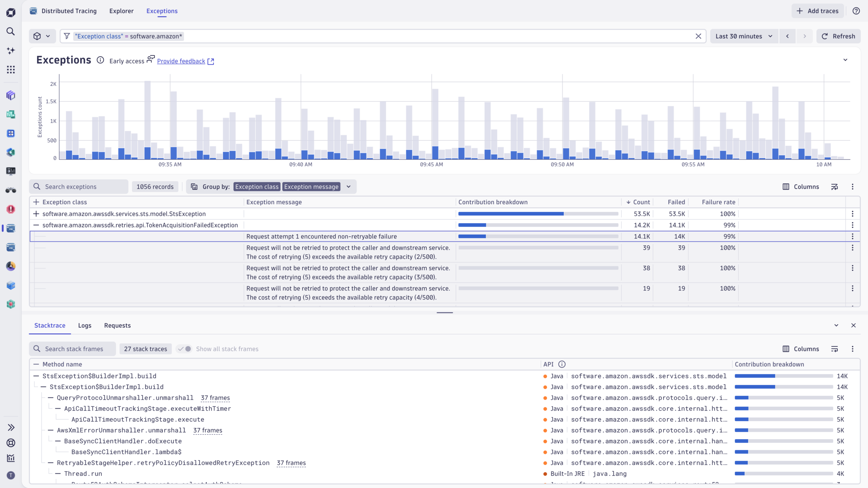Collapse the TokenAcquisitionFailedException row
Screen dimensions: 868x488
[36, 225]
